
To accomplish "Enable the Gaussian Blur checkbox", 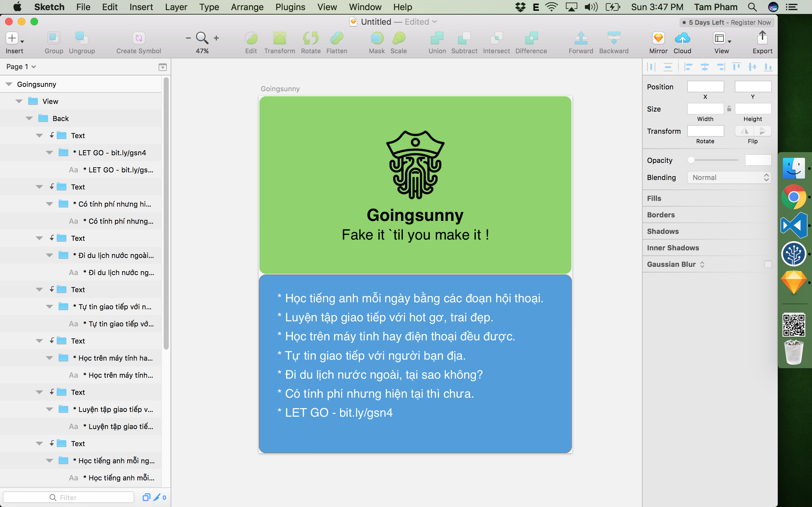I will 768,264.
